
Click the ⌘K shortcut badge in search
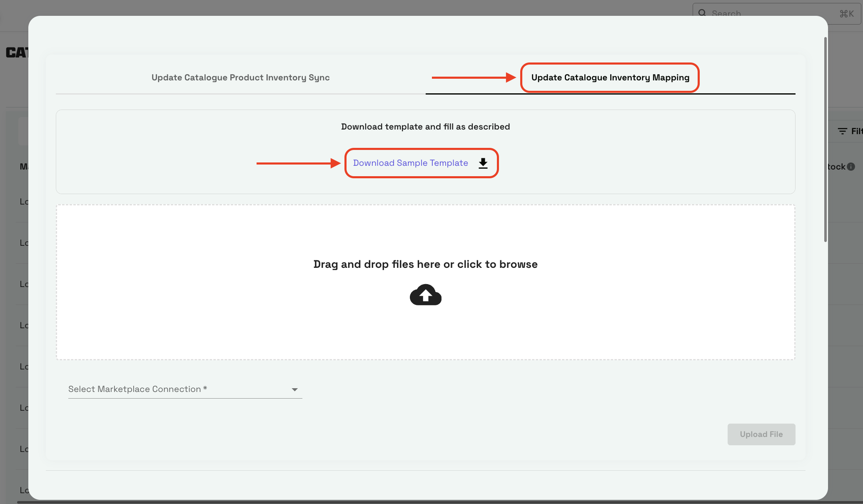coord(846,14)
